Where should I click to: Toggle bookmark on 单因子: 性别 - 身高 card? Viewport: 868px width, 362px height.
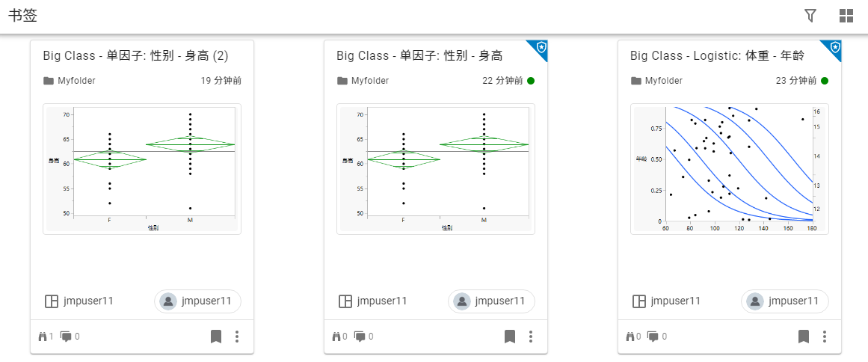510,337
